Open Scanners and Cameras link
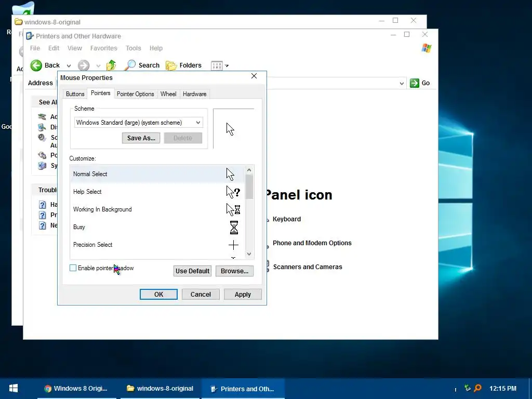 308,267
